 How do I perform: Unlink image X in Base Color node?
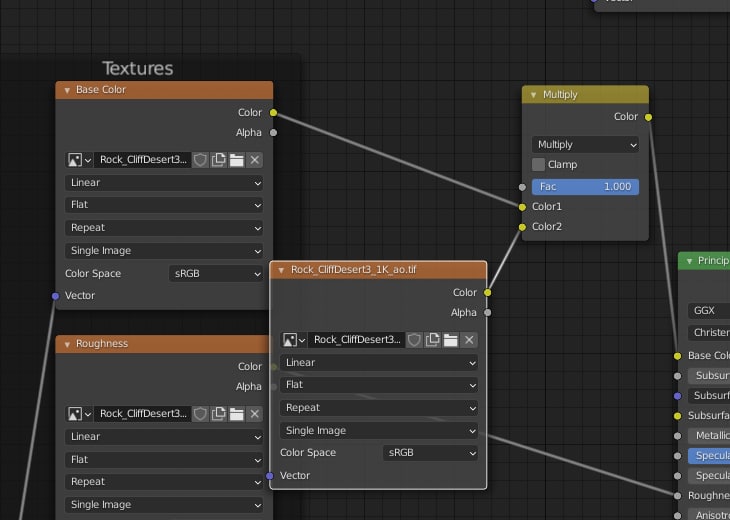click(x=255, y=160)
